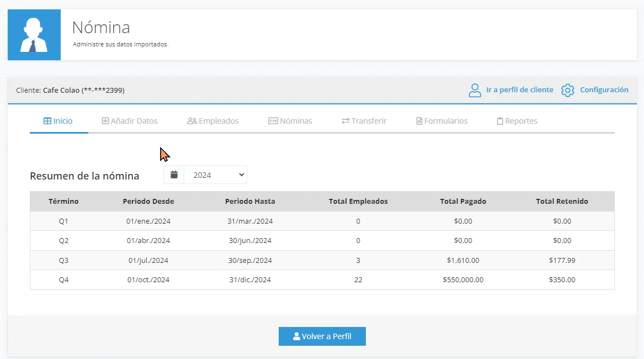Click the 30/jun./2024 end date
Viewport: 644px width, 359px height.
[x=250, y=241]
